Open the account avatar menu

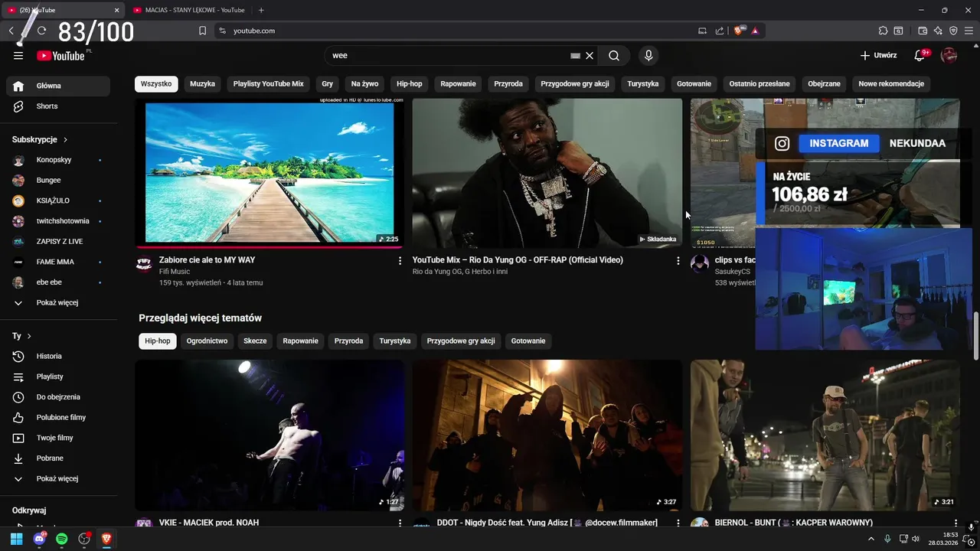[949, 55]
